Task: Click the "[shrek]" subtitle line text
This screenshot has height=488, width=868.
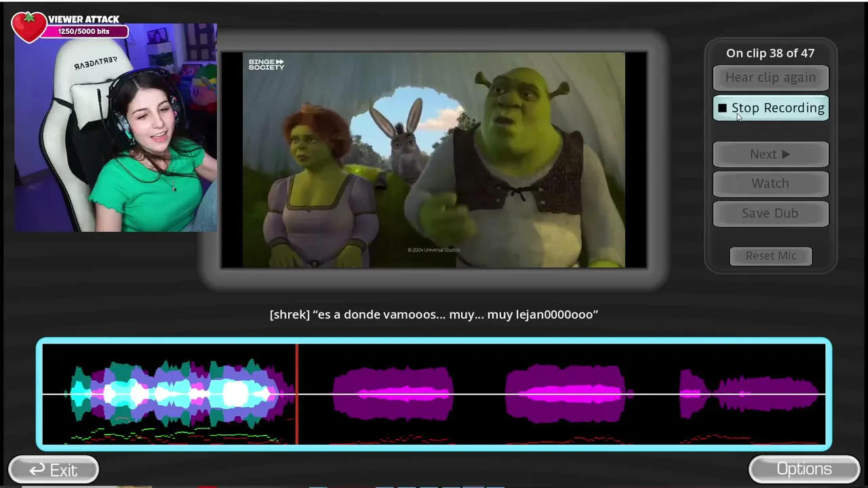Action: (433, 314)
